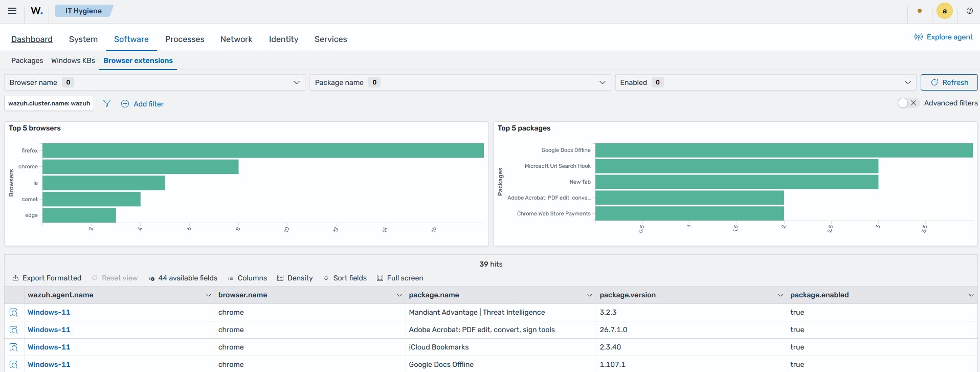Viewport: 980px width, 372px height.
Task: Click the funnel filter options icon
Action: coord(107,103)
